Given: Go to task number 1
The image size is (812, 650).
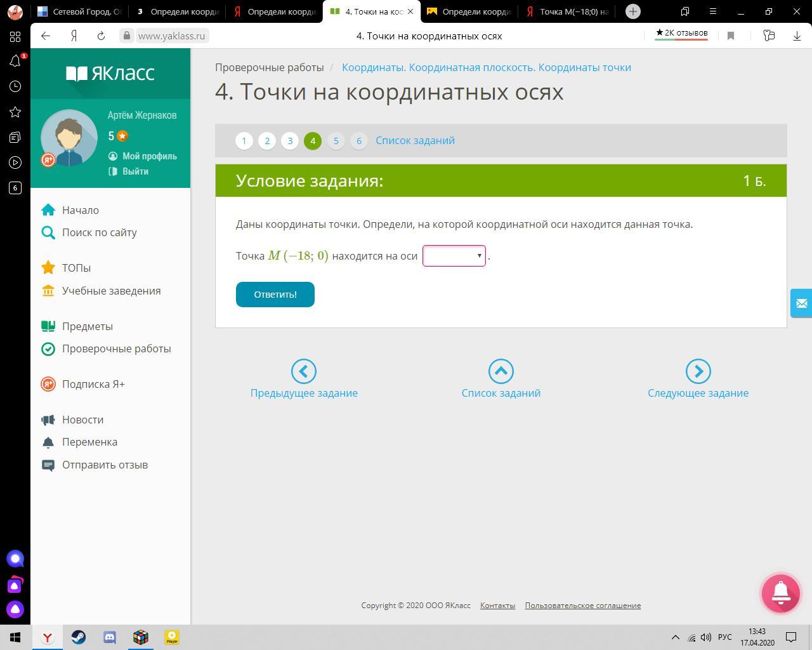Looking at the screenshot, I should point(244,141).
